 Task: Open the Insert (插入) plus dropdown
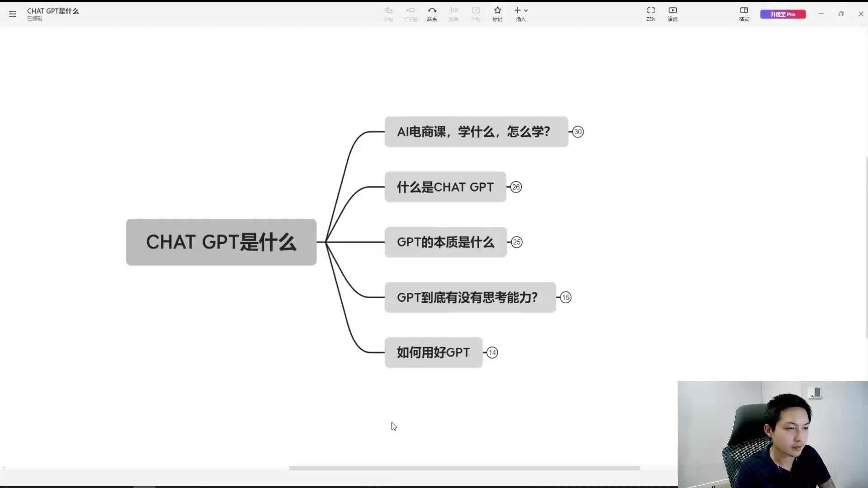click(x=521, y=14)
